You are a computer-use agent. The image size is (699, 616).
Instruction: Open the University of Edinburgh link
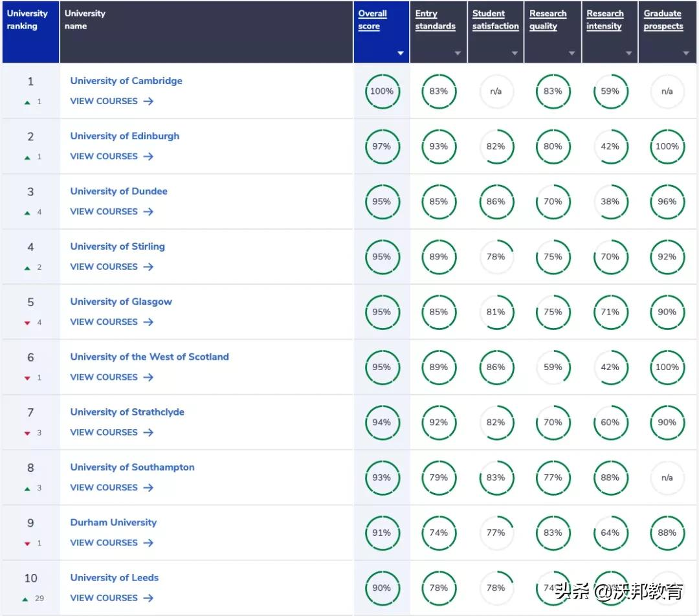pos(125,136)
